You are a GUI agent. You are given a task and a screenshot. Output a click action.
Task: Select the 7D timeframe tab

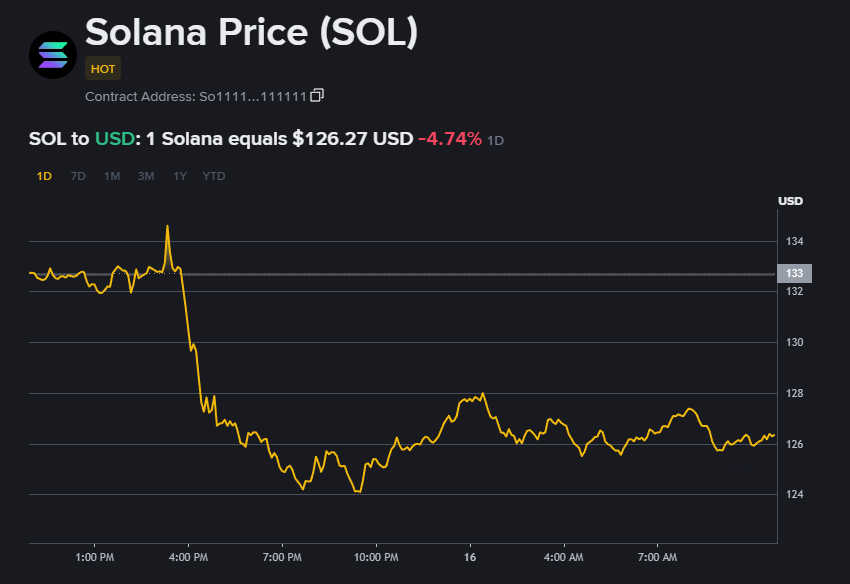[78, 175]
